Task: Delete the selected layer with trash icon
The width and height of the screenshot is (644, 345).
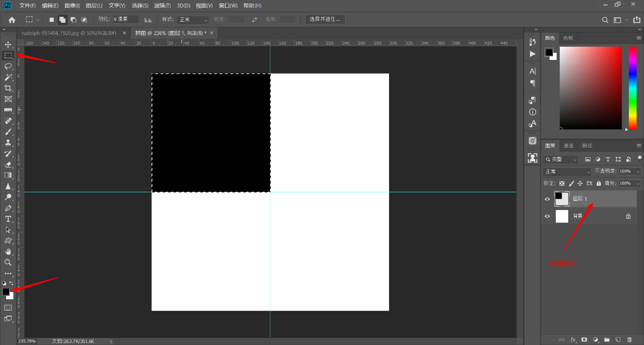Action: 630,339
